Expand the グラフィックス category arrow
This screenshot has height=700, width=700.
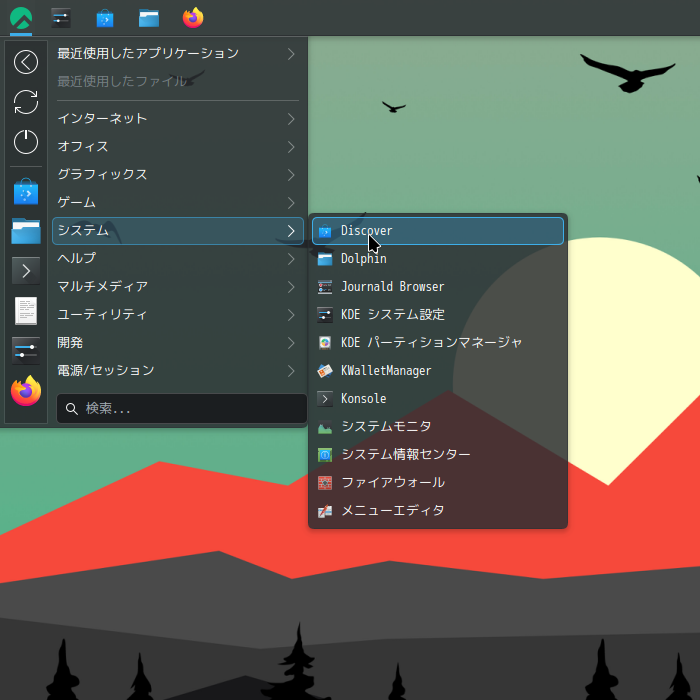coord(291,175)
